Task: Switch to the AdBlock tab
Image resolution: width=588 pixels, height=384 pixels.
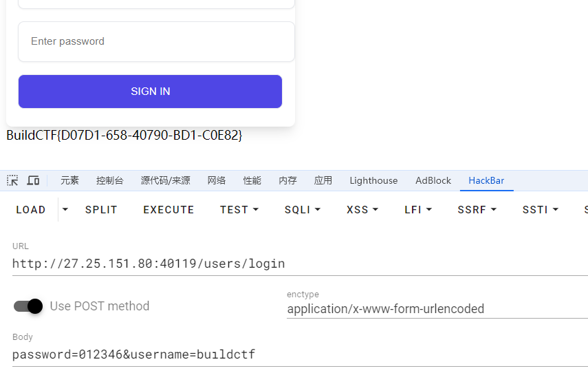Action: (433, 180)
